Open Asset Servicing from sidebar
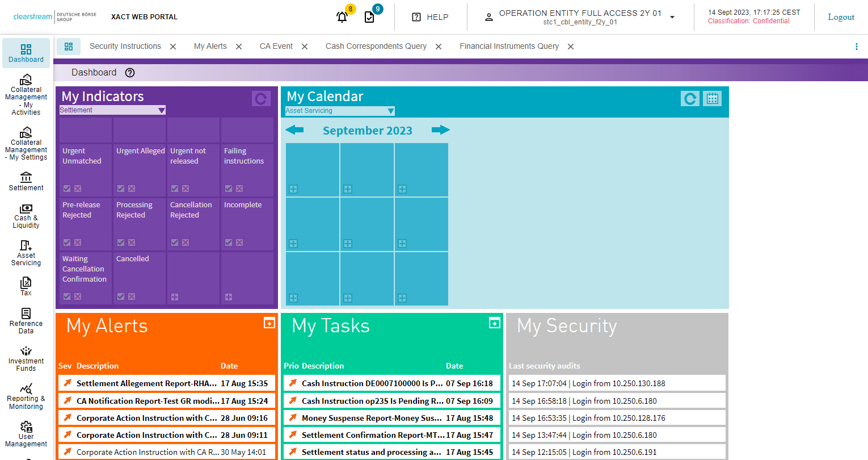Viewport: 868px width, 460px height. (x=26, y=252)
